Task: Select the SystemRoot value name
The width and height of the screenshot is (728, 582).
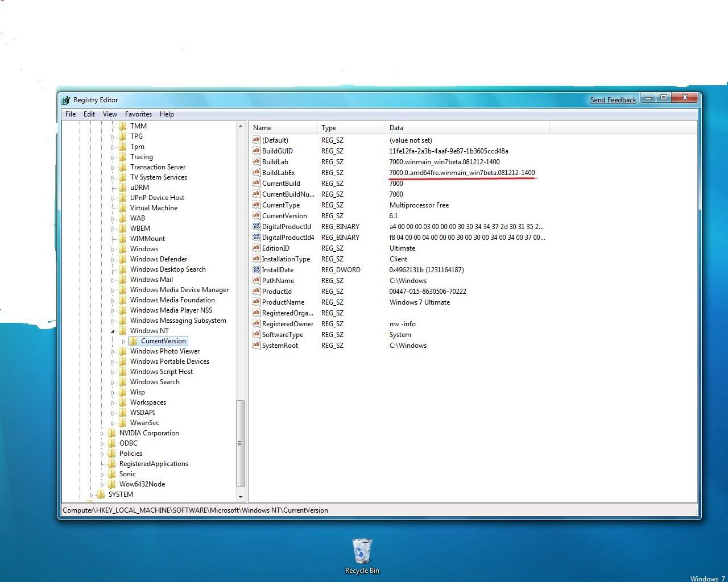Action: tap(280, 345)
